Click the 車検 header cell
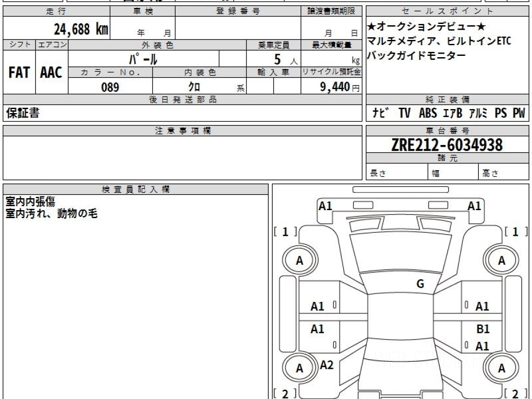Screen dimensions: 532x399 pyautogui.click(x=143, y=12)
